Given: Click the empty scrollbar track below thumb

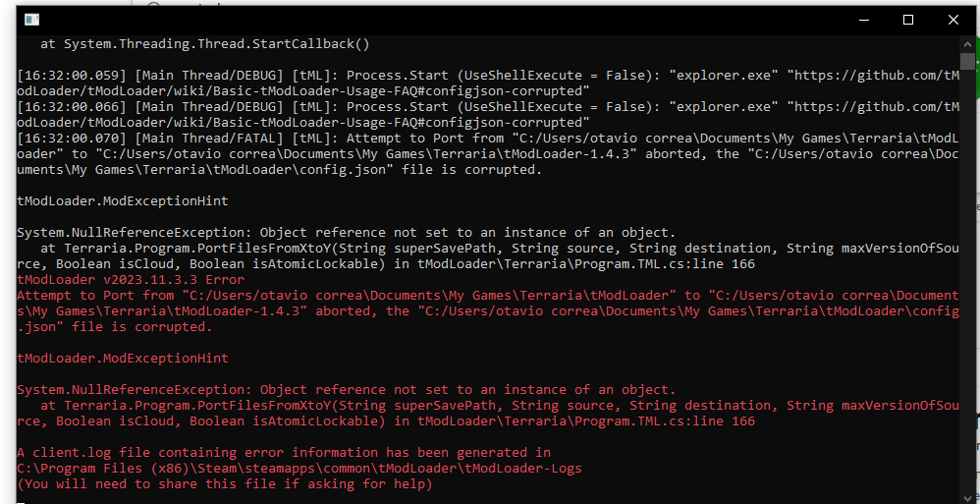Looking at the screenshot, I should [x=968, y=295].
